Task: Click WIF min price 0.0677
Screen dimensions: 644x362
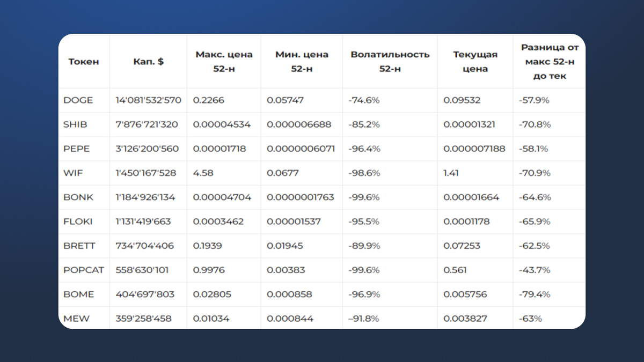Action: [x=283, y=173]
